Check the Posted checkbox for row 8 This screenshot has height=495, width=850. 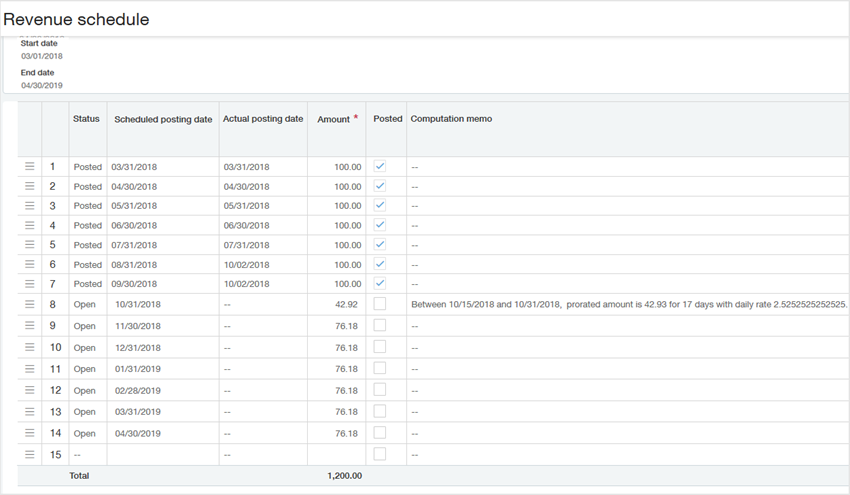pyautogui.click(x=380, y=304)
